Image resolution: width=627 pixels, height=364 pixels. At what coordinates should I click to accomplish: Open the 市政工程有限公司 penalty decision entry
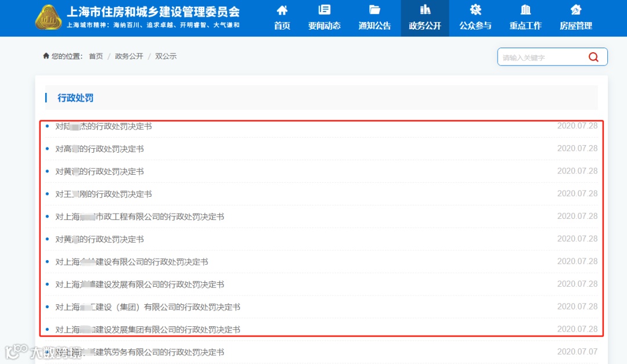tap(139, 217)
